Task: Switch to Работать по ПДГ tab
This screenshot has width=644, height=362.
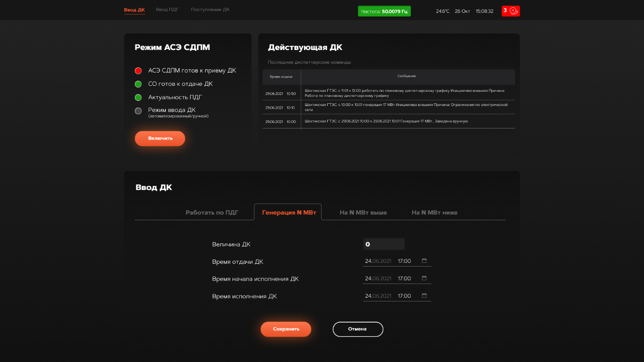Action: point(212,212)
